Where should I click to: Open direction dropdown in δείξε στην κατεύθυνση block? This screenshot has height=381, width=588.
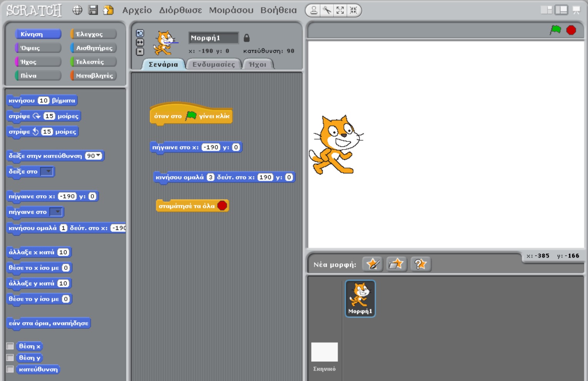[x=98, y=156]
